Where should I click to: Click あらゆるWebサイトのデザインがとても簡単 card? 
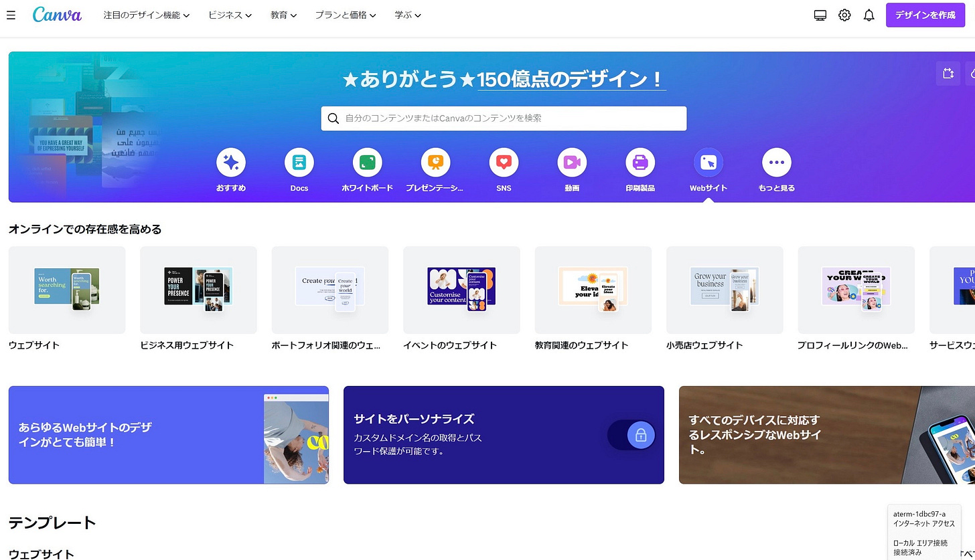point(169,435)
